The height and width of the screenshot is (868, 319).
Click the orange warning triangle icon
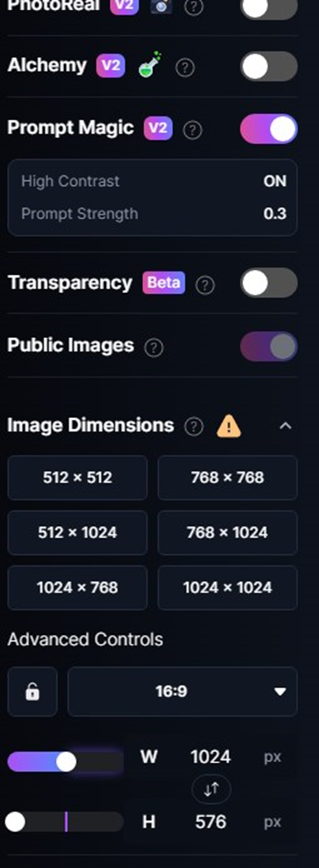pos(228,426)
